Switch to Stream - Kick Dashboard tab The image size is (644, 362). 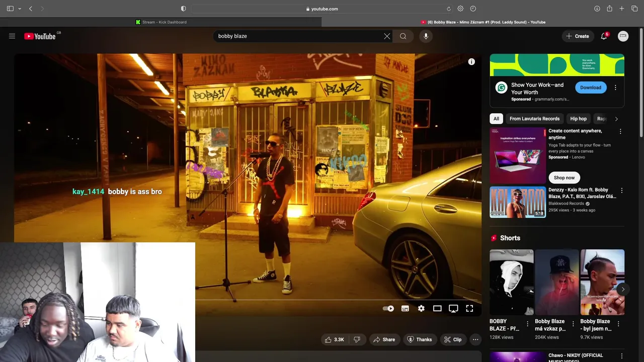[161, 22]
